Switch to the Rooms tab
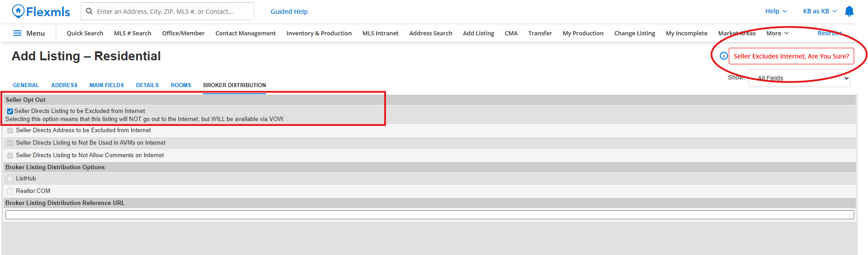The image size is (868, 255). pos(181,85)
